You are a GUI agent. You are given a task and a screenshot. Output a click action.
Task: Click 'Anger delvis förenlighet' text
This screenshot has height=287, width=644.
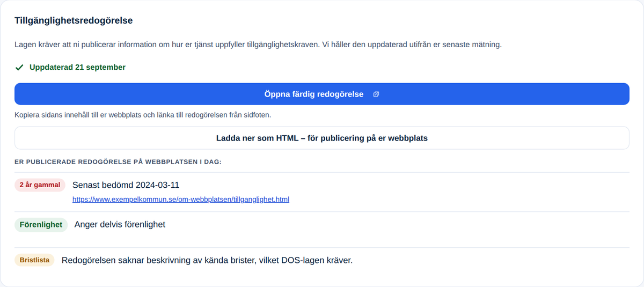(120, 225)
